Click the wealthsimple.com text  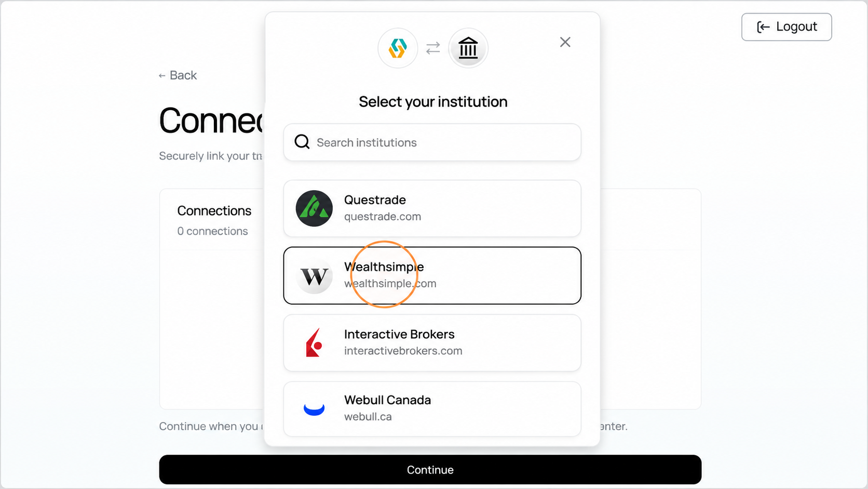390,284
